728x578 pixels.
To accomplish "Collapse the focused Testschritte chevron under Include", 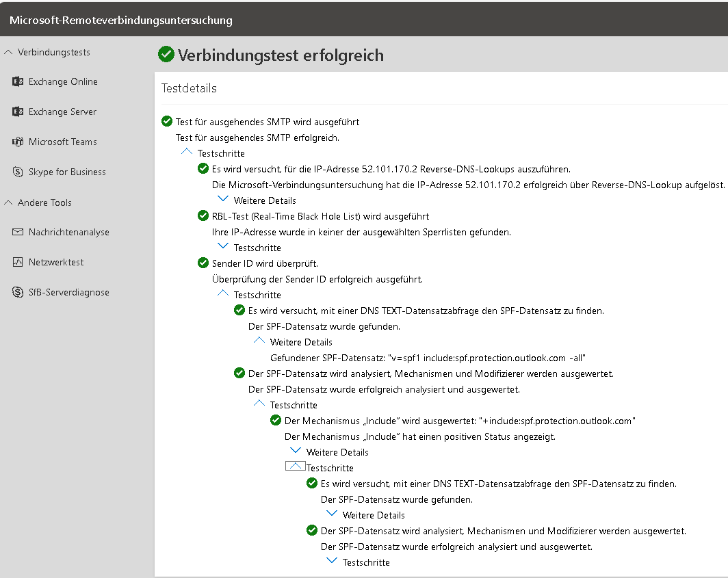I will [x=296, y=466].
